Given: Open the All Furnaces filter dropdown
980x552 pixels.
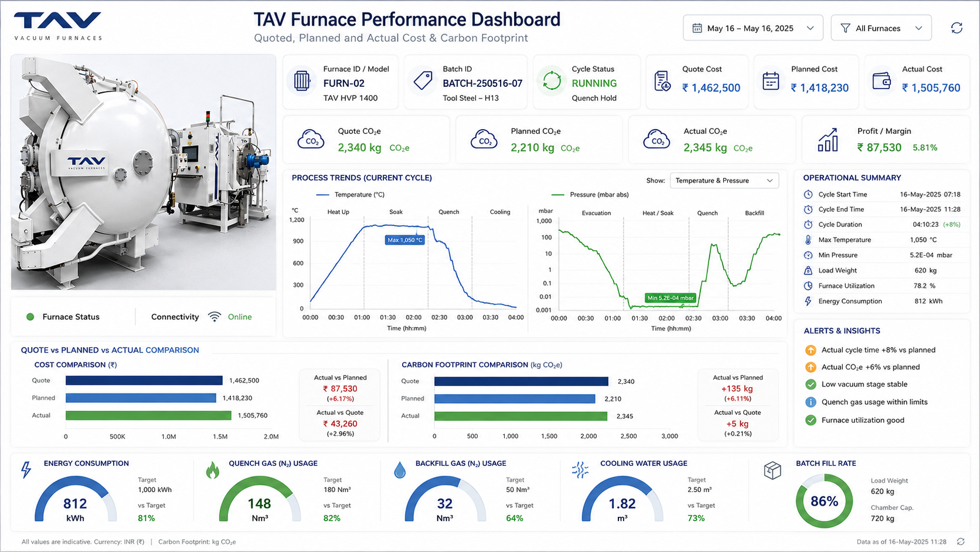Looking at the screenshot, I should tap(881, 28).
